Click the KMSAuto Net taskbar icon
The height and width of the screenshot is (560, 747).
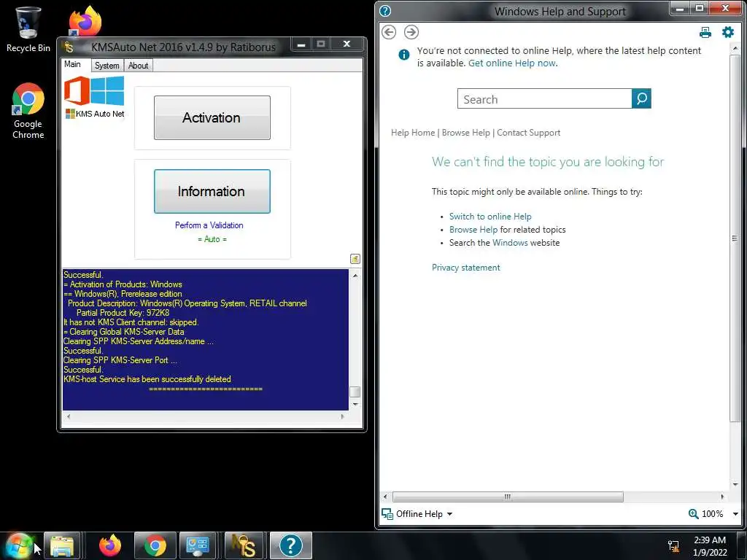(x=244, y=545)
